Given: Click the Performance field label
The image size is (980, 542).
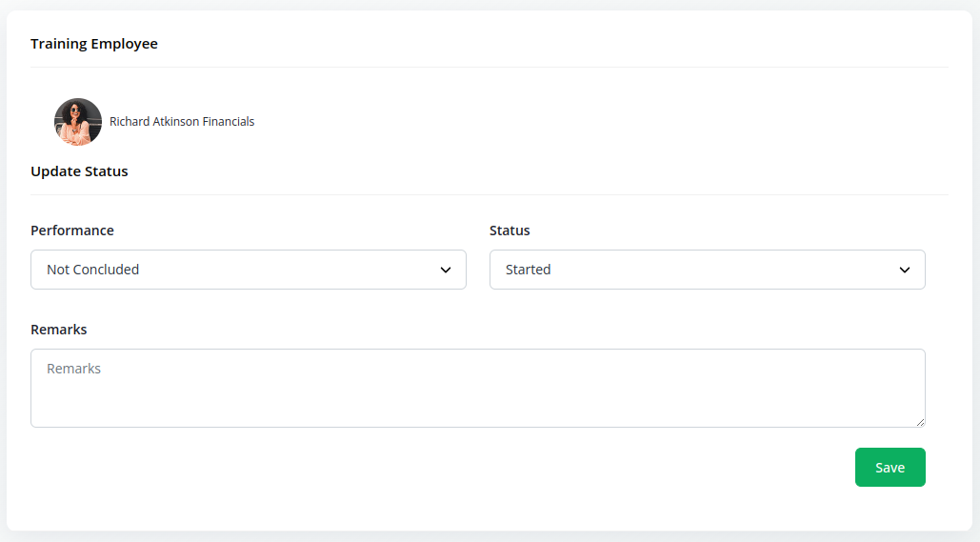Looking at the screenshot, I should tap(72, 231).
